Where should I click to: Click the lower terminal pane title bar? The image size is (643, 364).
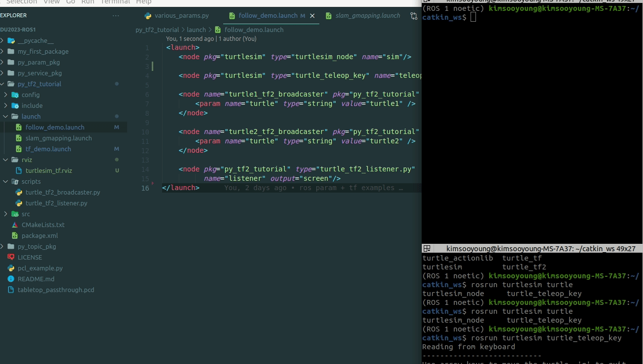(532, 249)
